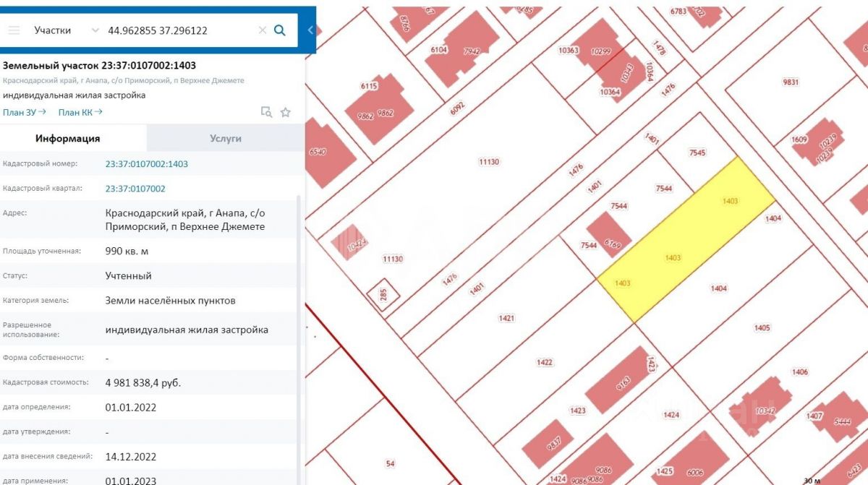
Task: Open the hamburger menu in search bar
Action: pyautogui.click(x=14, y=30)
